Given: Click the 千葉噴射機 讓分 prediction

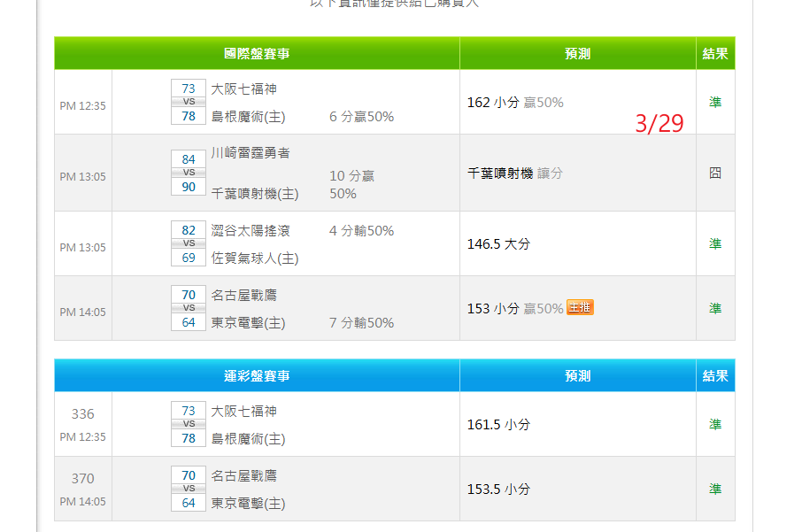Looking at the screenshot, I should click(515, 173).
